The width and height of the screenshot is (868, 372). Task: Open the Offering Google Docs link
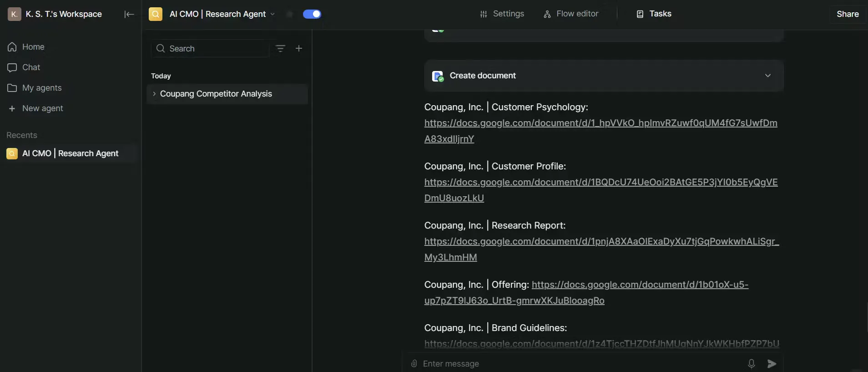pyautogui.click(x=640, y=285)
